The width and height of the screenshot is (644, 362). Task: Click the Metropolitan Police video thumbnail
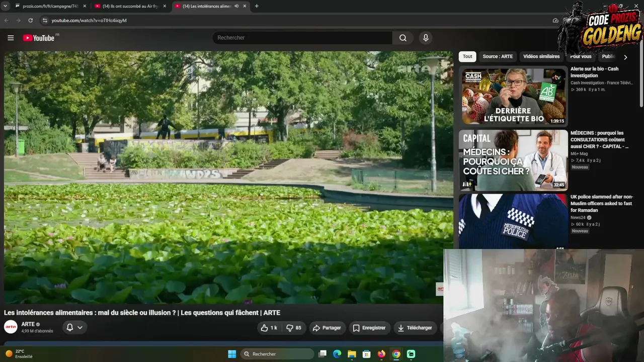[x=513, y=222]
